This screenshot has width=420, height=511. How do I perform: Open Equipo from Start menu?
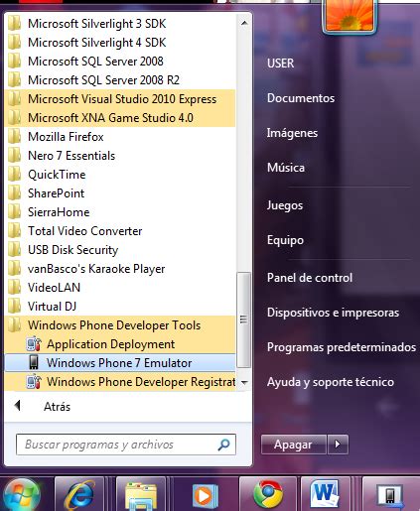(285, 240)
